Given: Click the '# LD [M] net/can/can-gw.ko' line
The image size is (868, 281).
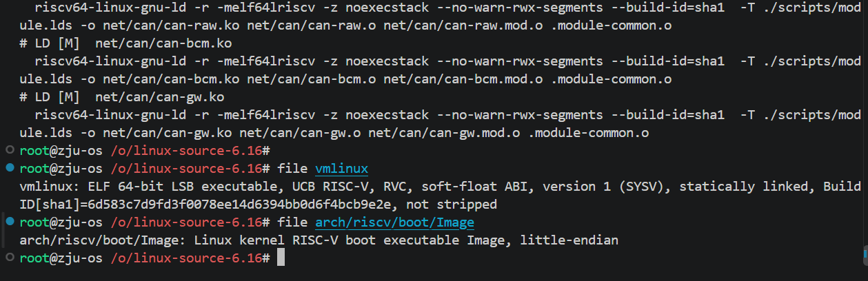Looking at the screenshot, I should (x=122, y=96).
